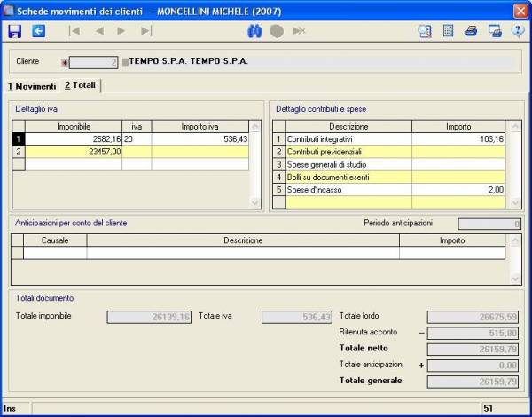The width and height of the screenshot is (532, 417).
Task: Click empty Causale cell in anticipazioni
Action: 55,253
